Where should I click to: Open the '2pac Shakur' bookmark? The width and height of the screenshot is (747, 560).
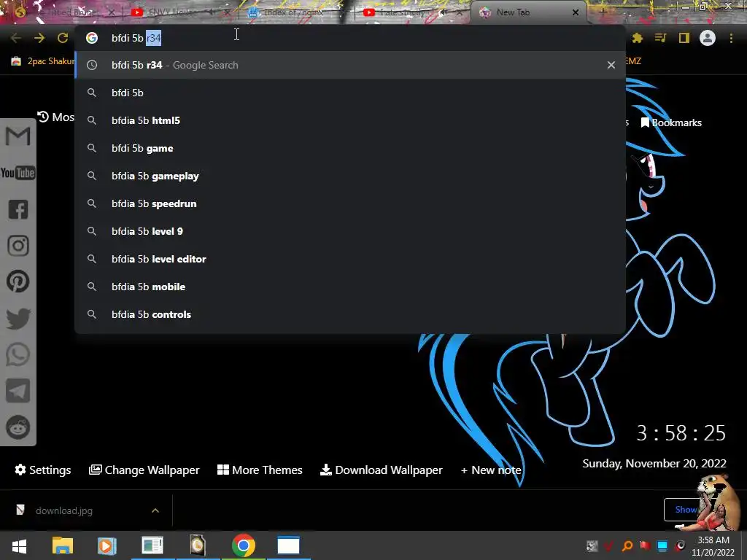(x=43, y=61)
